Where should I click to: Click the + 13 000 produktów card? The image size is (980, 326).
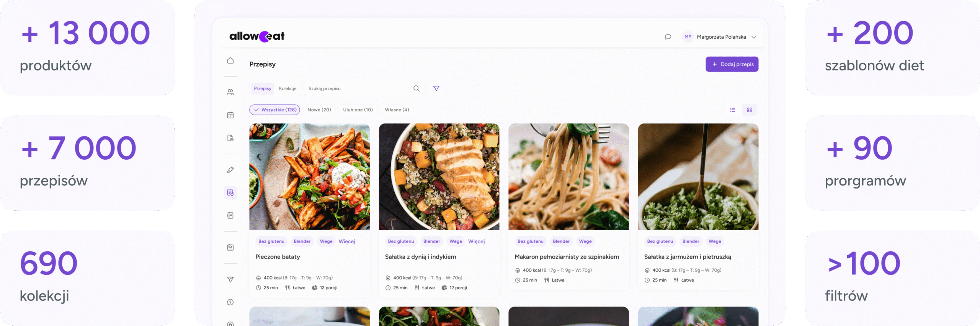point(87,48)
